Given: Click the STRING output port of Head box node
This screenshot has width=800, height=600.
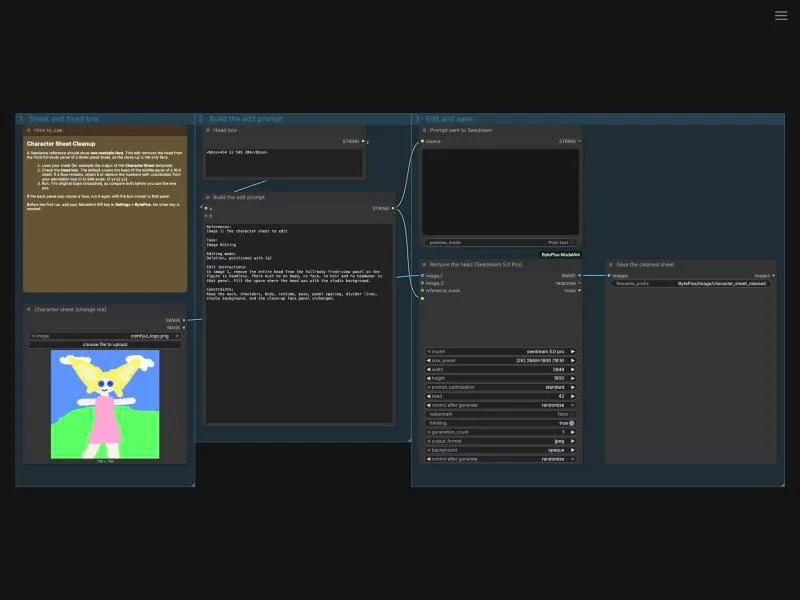Looking at the screenshot, I should tap(363, 141).
